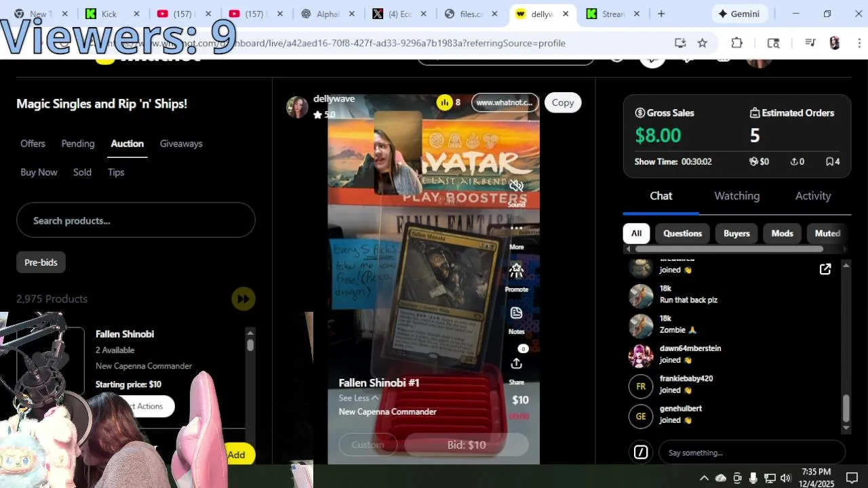The width and height of the screenshot is (868, 488).
Task: Pop out chat with the external-link icon
Action: click(x=825, y=270)
